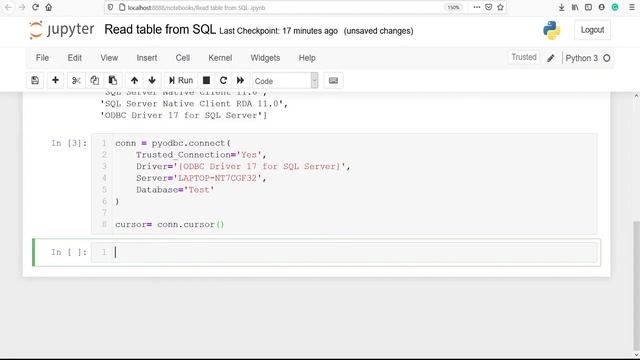Click the In [3] cell prompt
Image resolution: width=640 pixels, height=360 pixels.
coord(69,143)
